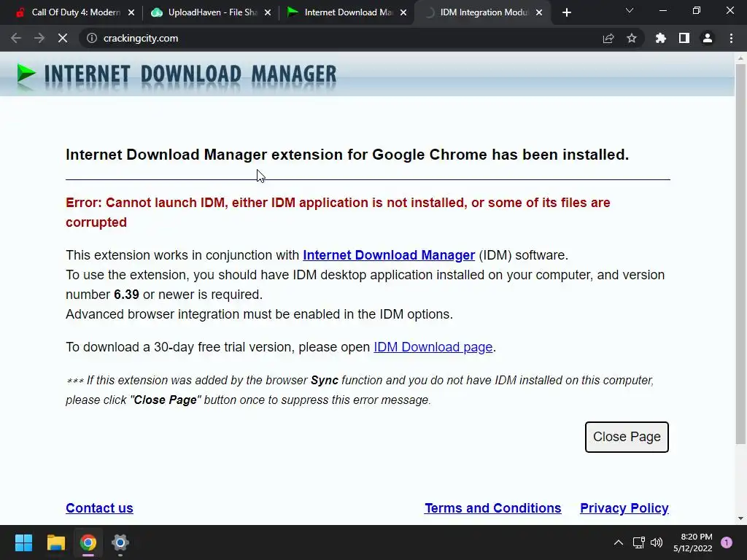Screen dimensions: 747x560
Task: View site information for crackingcity.com
Action: pyautogui.click(x=92, y=38)
